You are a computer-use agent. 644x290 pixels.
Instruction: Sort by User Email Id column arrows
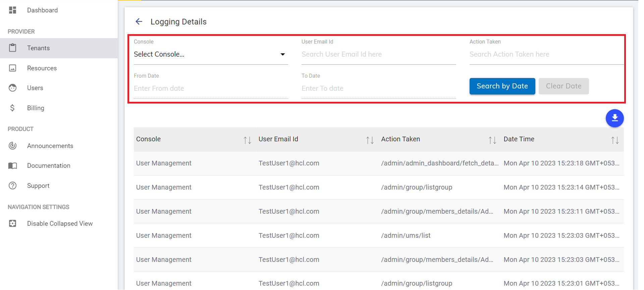click(x=370, y=140)
